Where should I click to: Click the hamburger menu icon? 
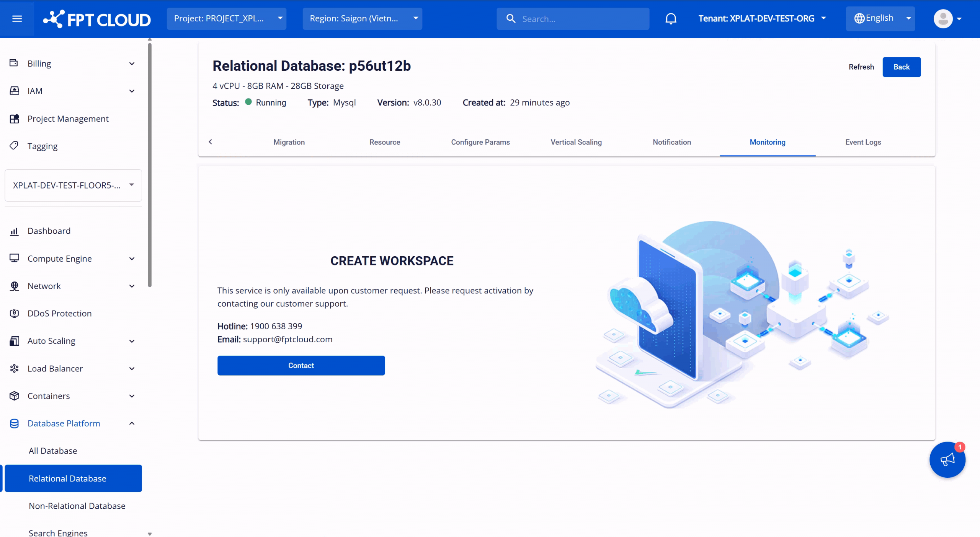click(x=17, y=18)
